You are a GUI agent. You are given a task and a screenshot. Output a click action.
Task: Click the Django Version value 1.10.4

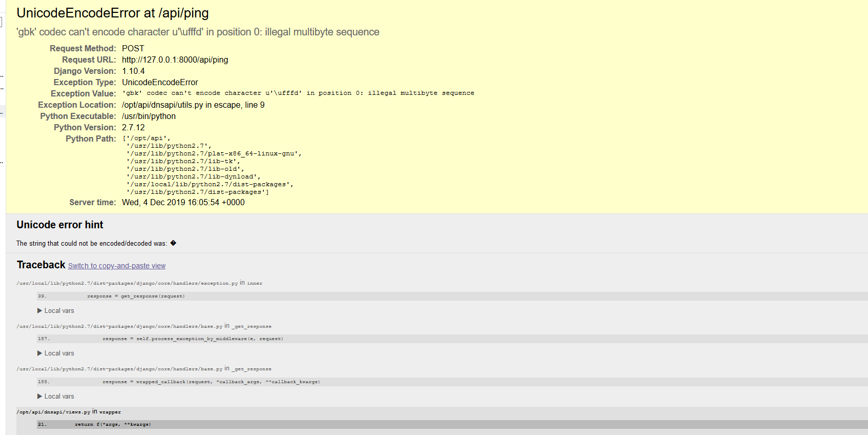point(133,71)
